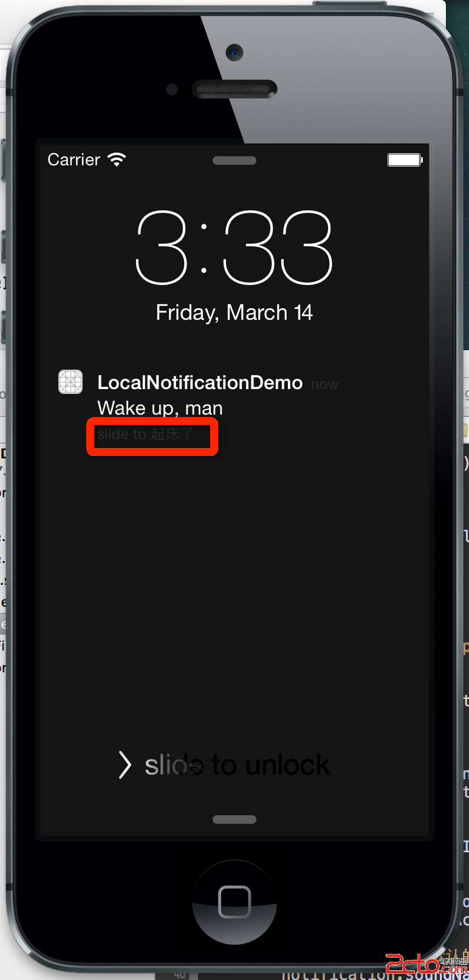The image size is (469, 980).
Task: Click the front camera lens
Action: tap(235, 53)
